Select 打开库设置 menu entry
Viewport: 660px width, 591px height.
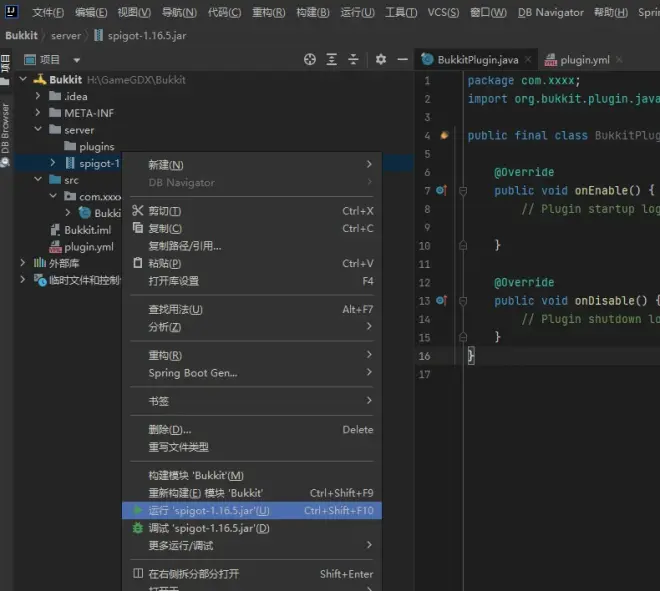252,280
